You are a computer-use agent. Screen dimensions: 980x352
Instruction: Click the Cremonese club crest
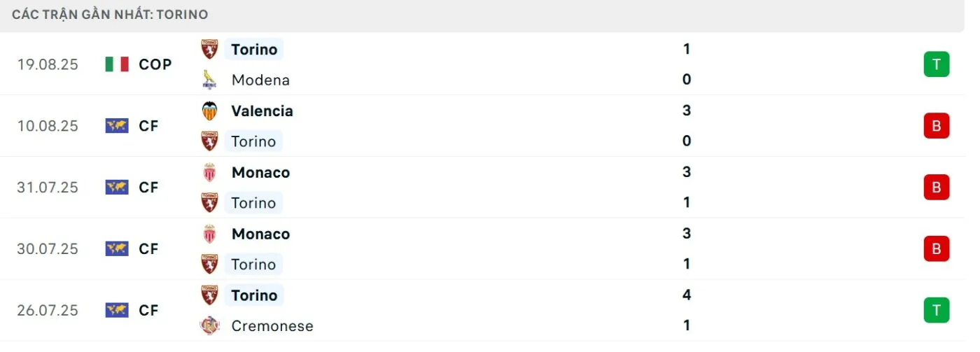[x=209, y=326]
